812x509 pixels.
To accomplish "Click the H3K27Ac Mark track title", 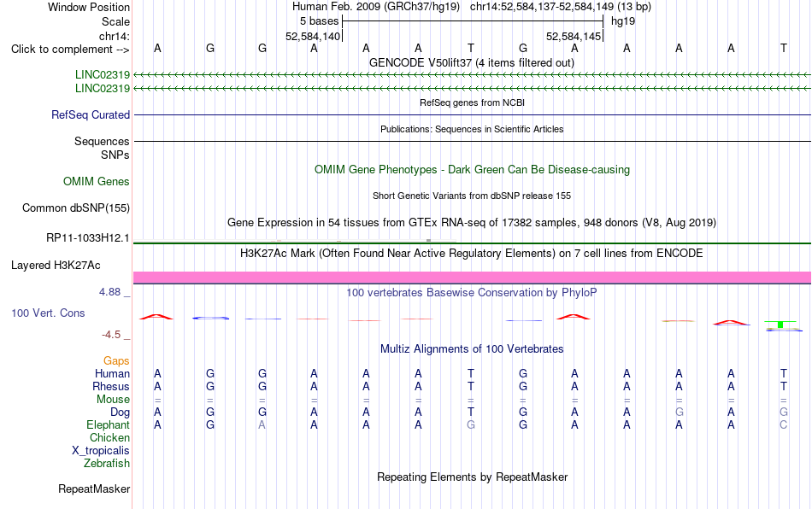I will (x=472, y=253).
